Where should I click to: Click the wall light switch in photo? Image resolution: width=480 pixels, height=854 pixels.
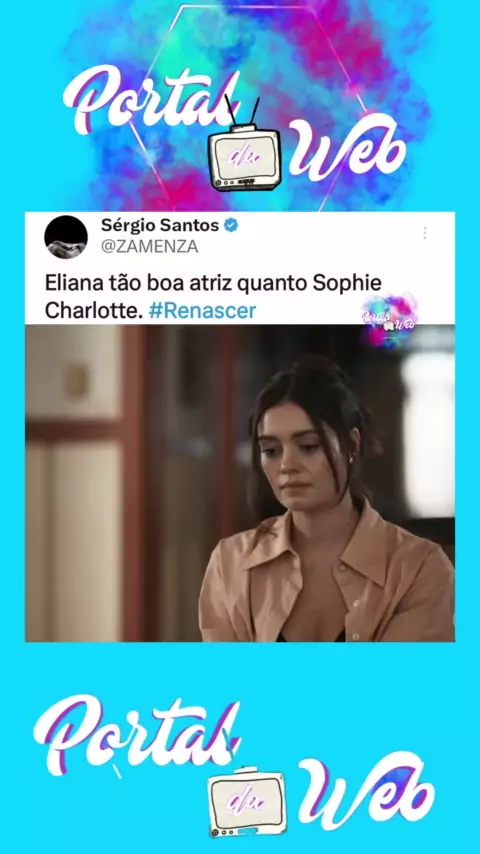point(78,381)
